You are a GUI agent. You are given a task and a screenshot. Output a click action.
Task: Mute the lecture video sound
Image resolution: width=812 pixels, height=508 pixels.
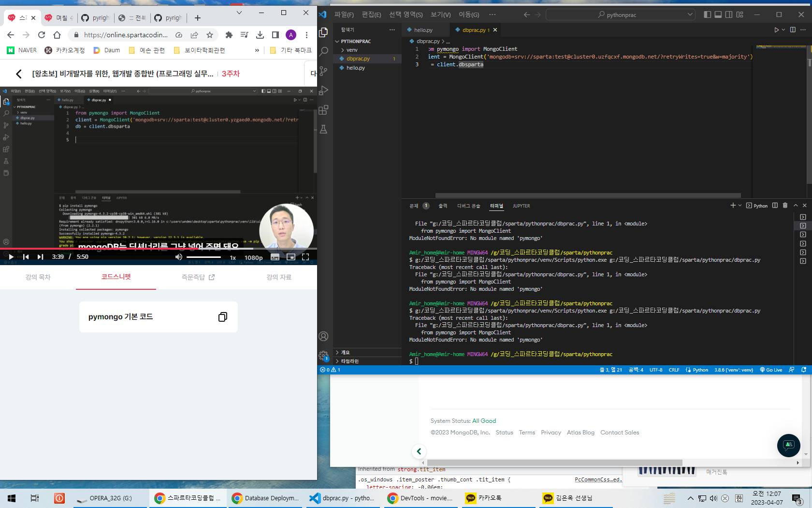tap(179, 257)
